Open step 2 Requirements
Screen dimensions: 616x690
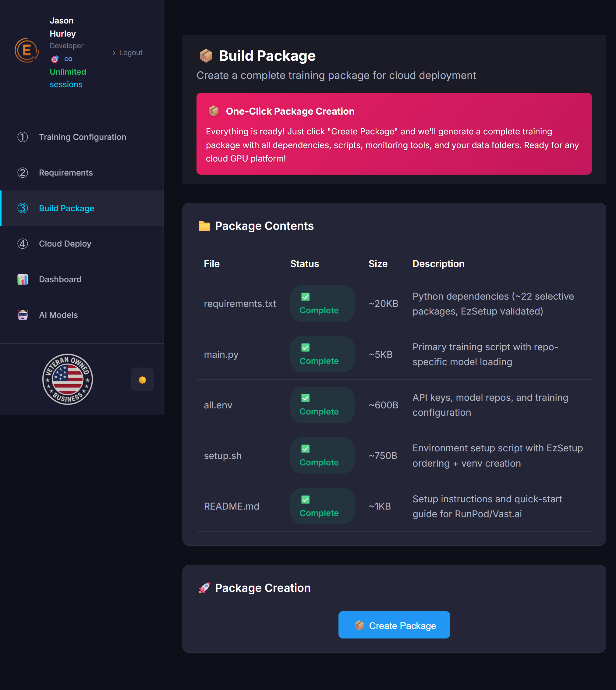[x=66, y=173]
